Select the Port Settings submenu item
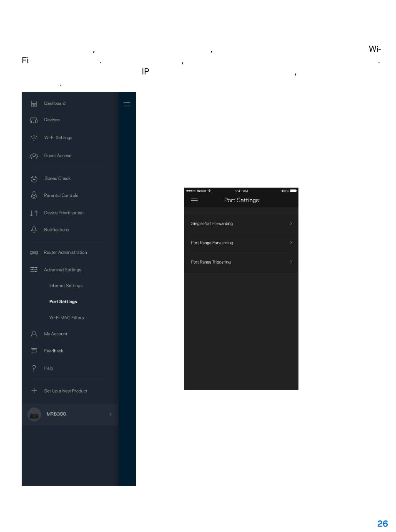Image resolution: width=396 pixels, height=532 pixels. (63, 301)
